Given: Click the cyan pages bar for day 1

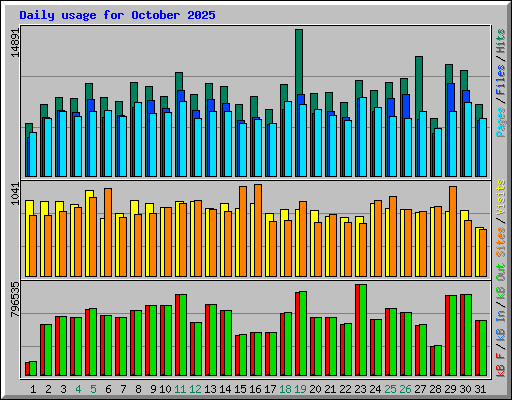Looking at the screenshot, I should (x=33, y=154).
